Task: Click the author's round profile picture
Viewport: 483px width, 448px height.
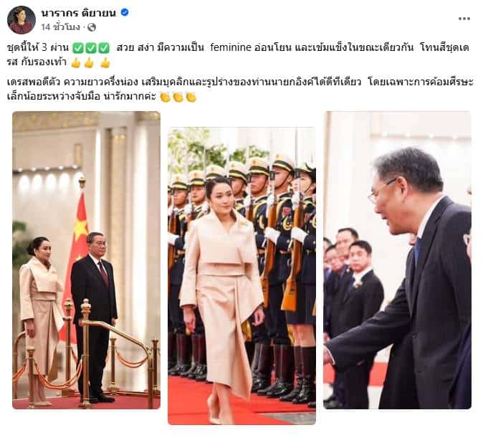Action: (x=21, y=20)
